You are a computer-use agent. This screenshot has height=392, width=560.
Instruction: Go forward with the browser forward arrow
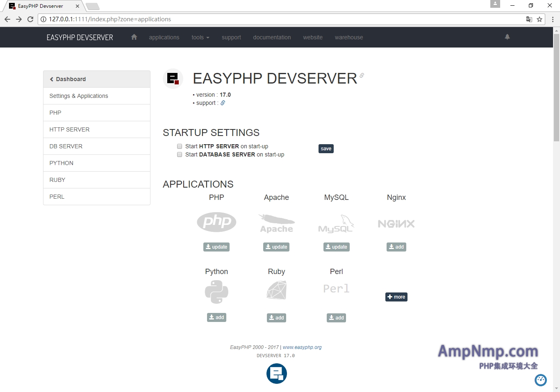pos(19,19)
